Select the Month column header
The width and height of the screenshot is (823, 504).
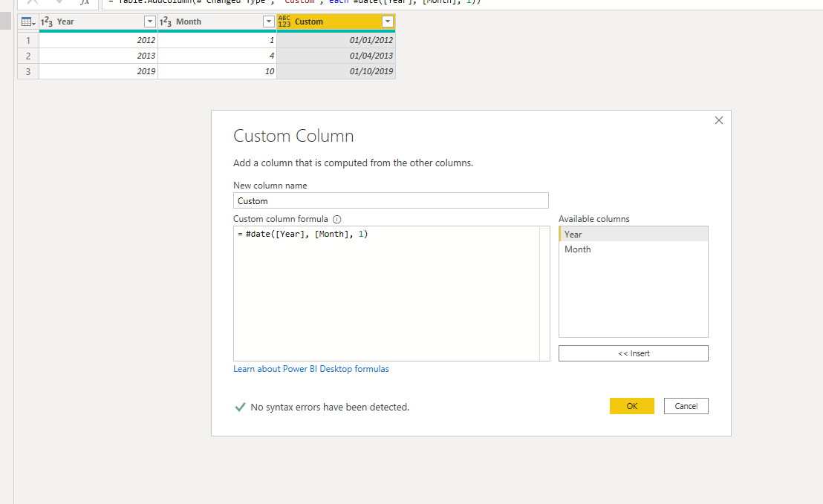[217, 22]
